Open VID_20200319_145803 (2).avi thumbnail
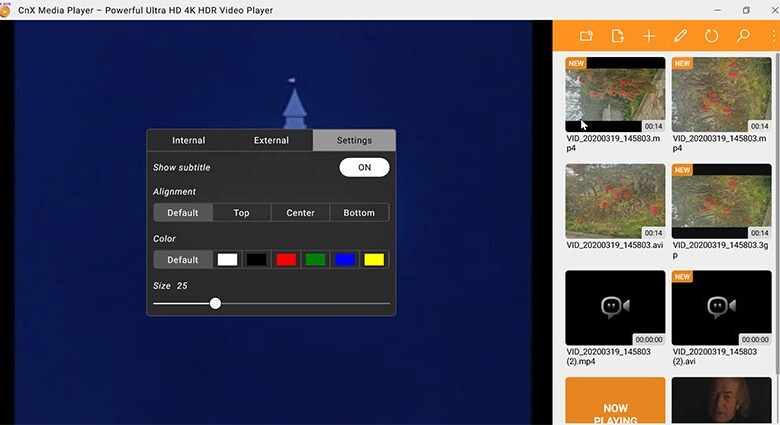The width and height of the screenshot is (780, 425). click(x=721, y=308)
